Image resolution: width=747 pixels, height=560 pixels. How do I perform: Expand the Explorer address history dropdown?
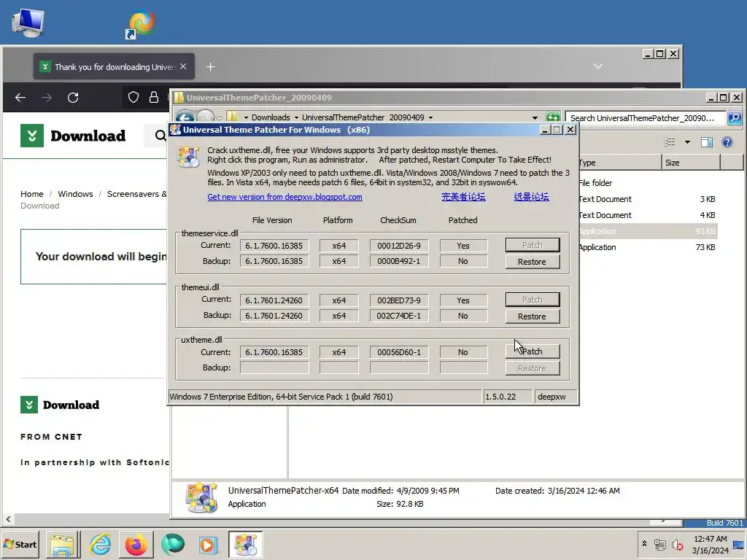point(535,117)
